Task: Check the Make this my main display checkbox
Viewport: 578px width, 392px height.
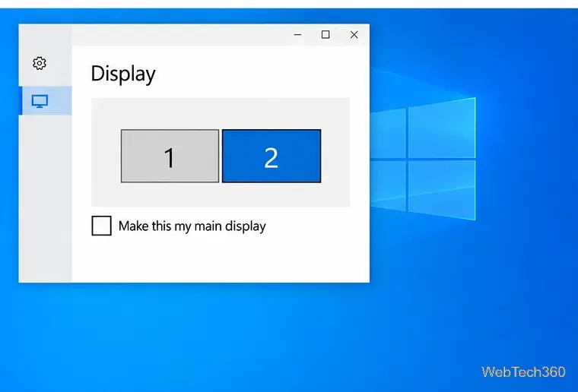Action: point(101,226)
